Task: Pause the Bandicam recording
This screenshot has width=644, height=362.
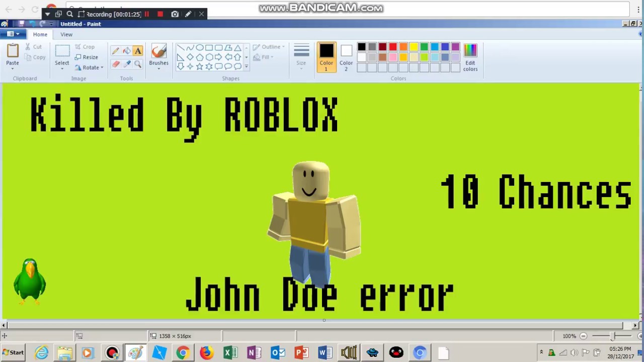Action: point(147,14)
